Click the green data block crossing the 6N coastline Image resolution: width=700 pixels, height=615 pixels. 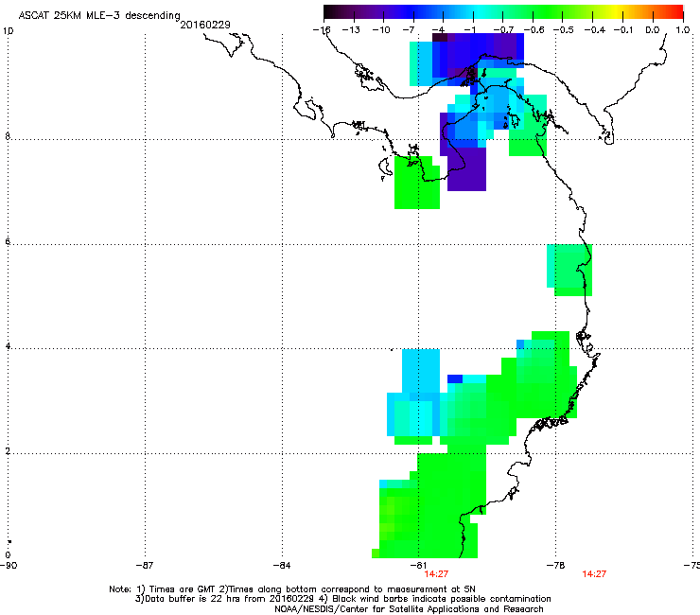coord(570,270)
